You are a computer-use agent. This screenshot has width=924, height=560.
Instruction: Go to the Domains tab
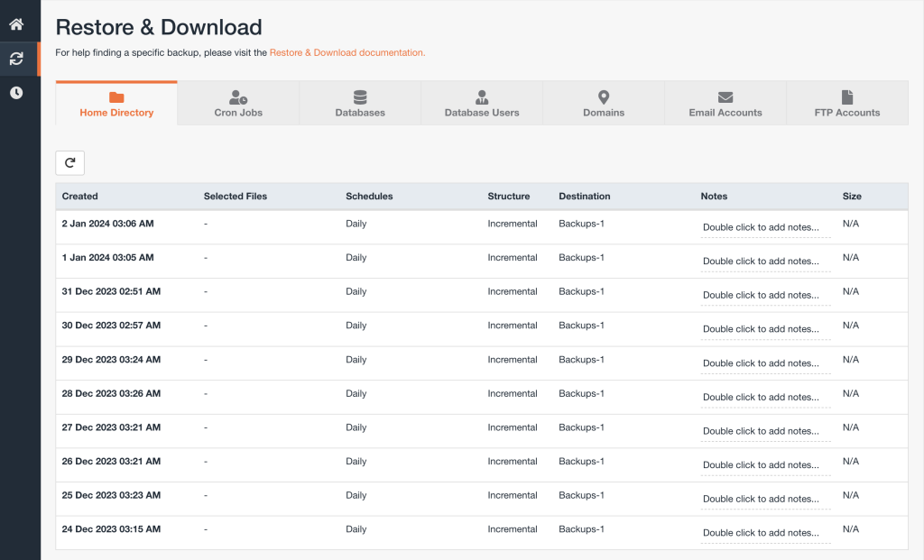pyautogui.click(x=604, y=104)
